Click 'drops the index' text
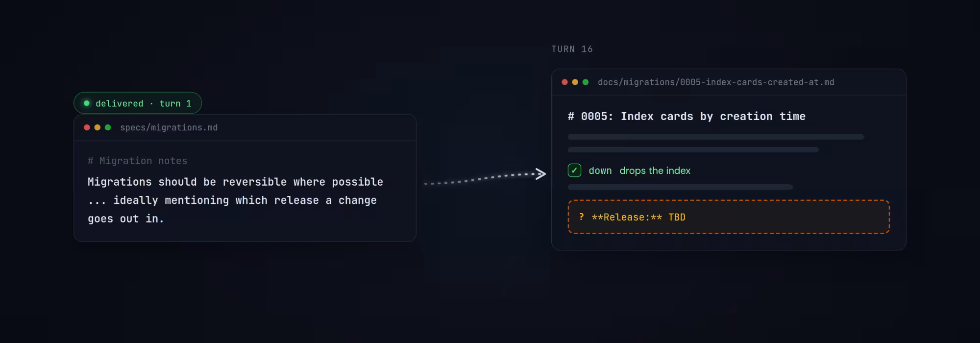Screen dimensions: 980x343 click(x=655, y=171)
